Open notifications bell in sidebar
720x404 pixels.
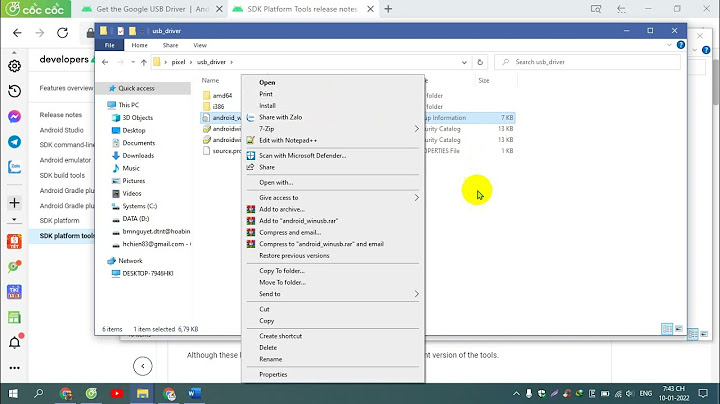14,342
